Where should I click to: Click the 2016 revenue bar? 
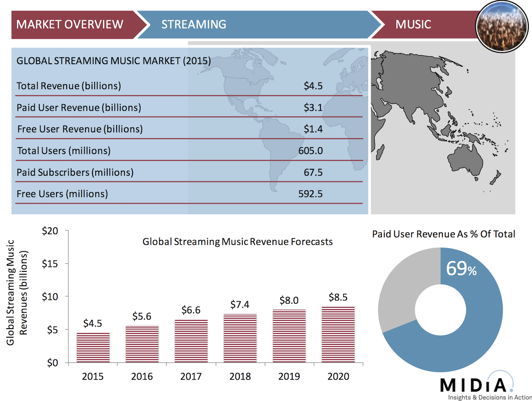tap(142, 344)
